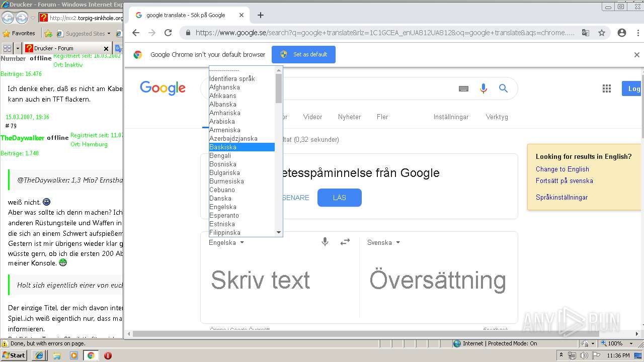Viewport: 644px width, 362px height.
Task: Open the Engelska source language dropdown
Action: tap(226, 242)
